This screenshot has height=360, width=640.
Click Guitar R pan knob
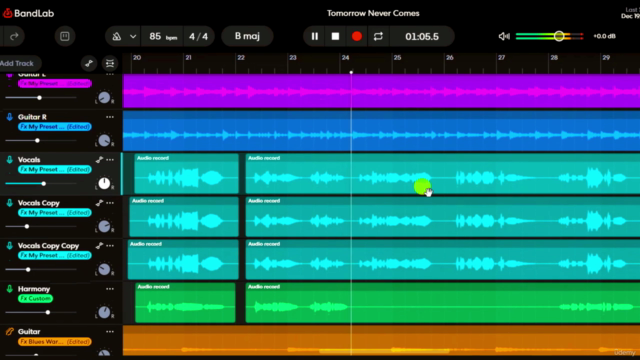104,140
